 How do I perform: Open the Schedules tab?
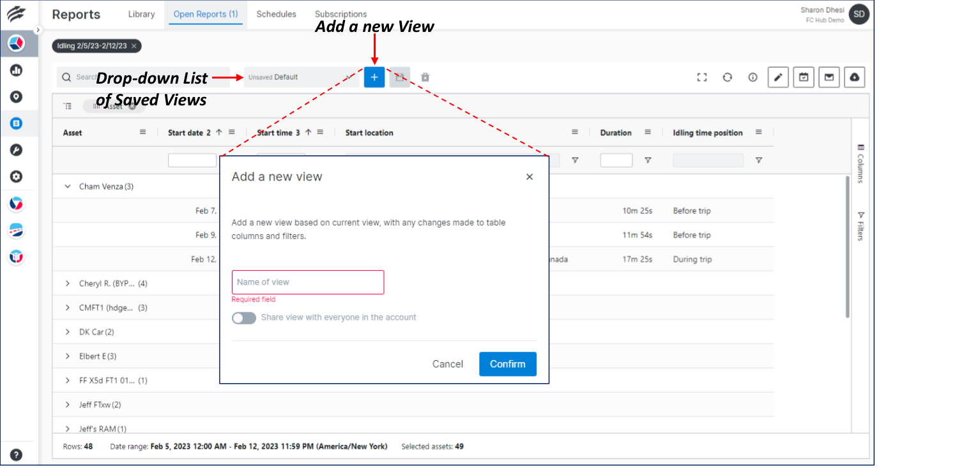[276, 14]
